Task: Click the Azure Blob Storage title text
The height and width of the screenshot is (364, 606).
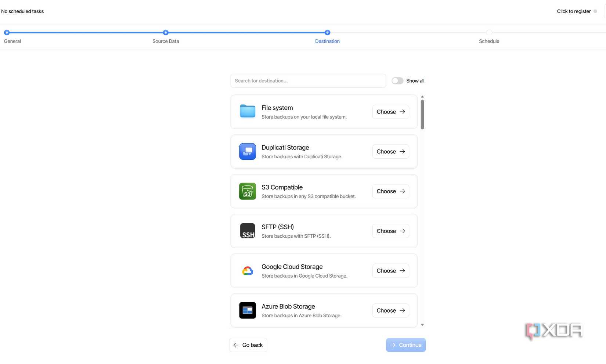Action: click(288, 306)
